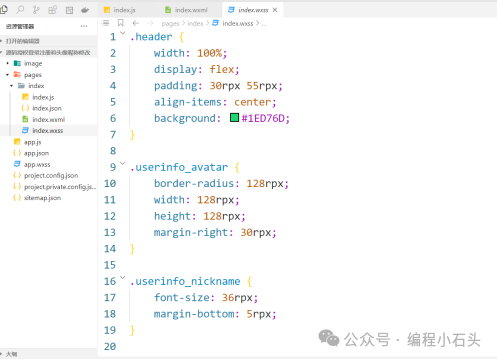497x360 pixels.
Task: Click the .header selector text
Action: coord(151,37)
